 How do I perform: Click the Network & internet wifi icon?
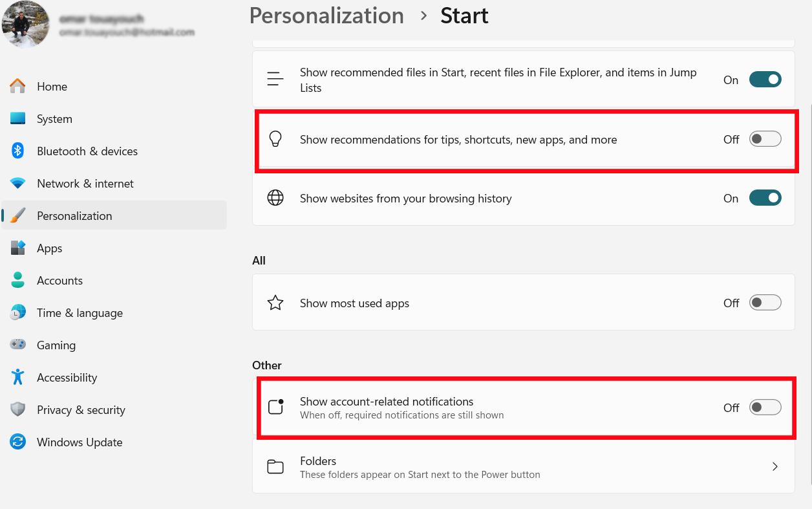18,183
